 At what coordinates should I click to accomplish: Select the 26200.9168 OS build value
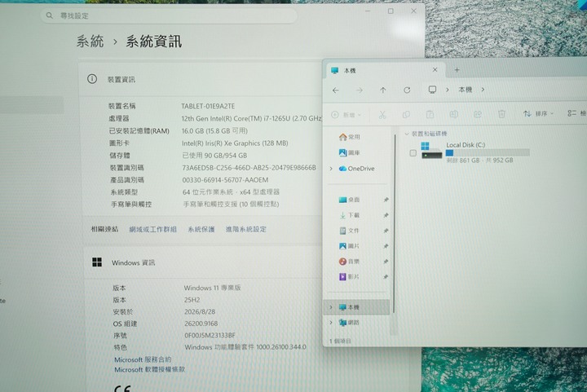click(x=201, y=324)
